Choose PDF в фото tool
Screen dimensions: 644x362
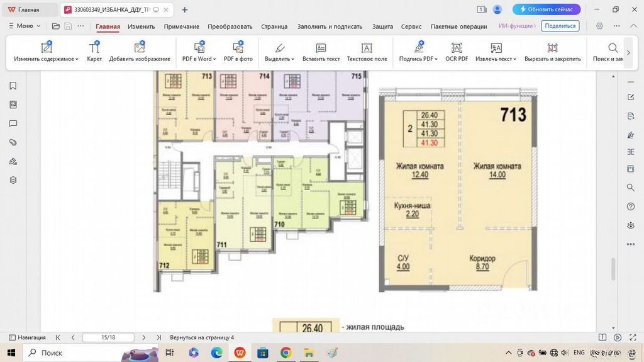[x=238, y=52]
